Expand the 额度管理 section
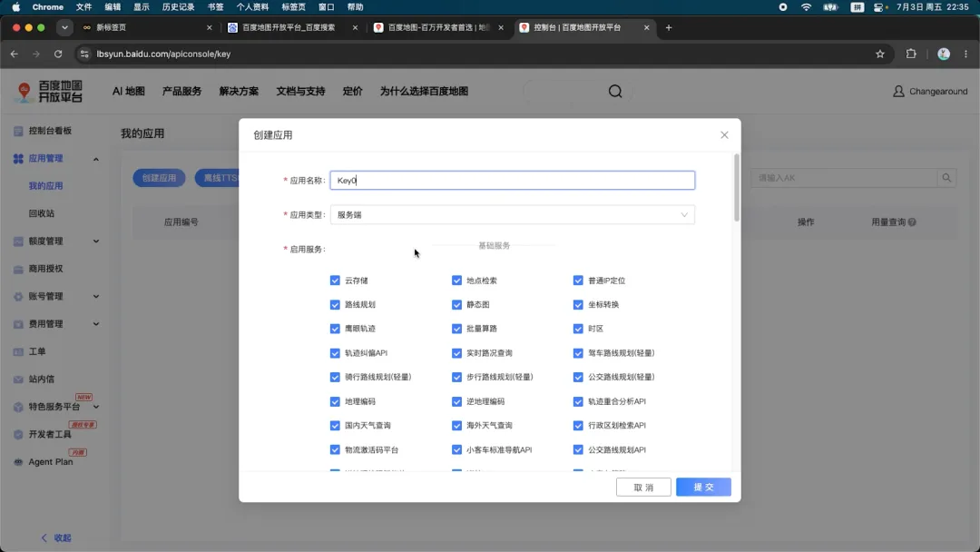The image size is (980, 552). (96, 241)
